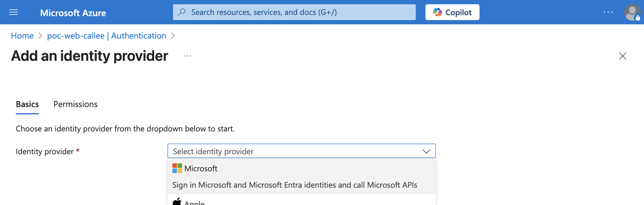This screenshot has height=205, width=644.
Task: Click the 'Add an identity provider' heading
Action: (x=90, y=56)
